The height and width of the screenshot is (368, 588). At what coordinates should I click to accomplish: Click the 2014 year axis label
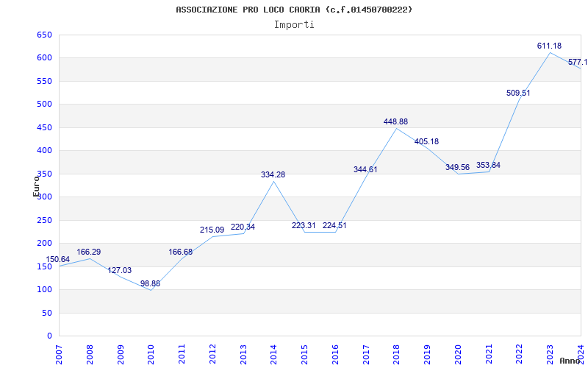click(x=273, y=355)
